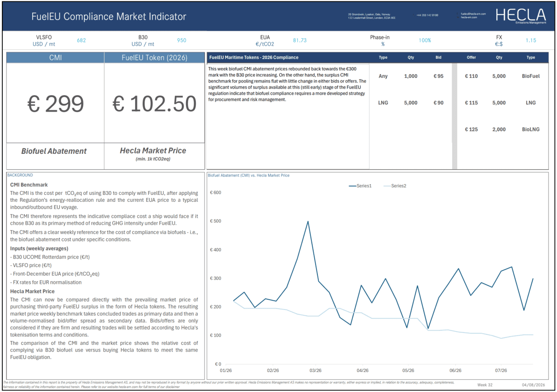Click the 04/26 x-axis label
Image resolution: width=557 pixels, height=392 pixels.
(x=362, y=371)
